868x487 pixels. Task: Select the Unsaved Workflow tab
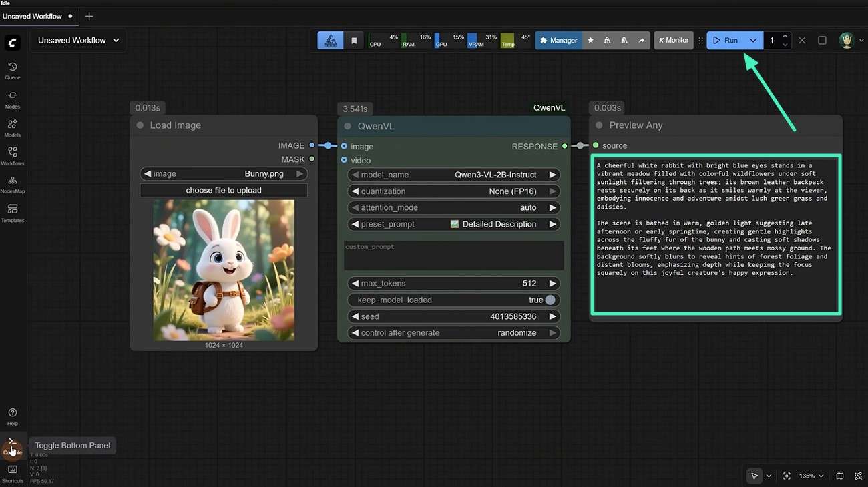33,16
